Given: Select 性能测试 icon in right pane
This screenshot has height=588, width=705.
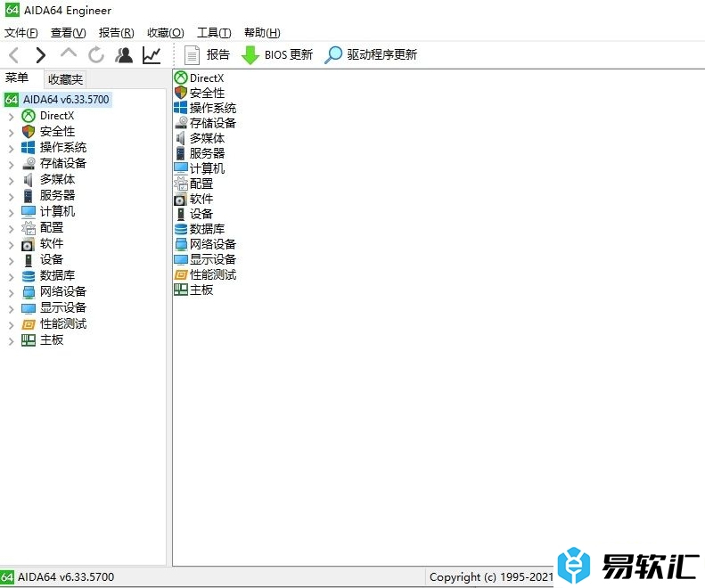Looking at the screenshot, I should coord(181,274).
